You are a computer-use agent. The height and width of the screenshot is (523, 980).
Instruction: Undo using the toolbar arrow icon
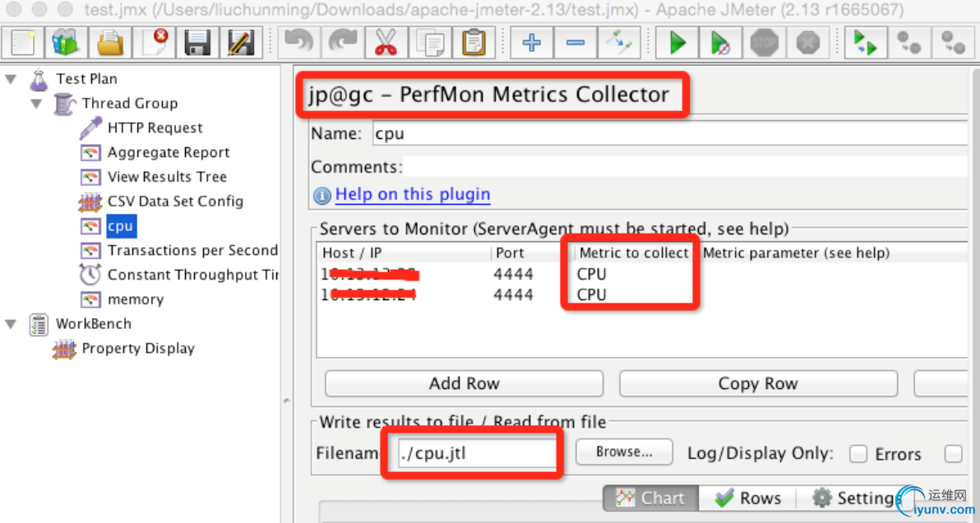coord(298,43)
